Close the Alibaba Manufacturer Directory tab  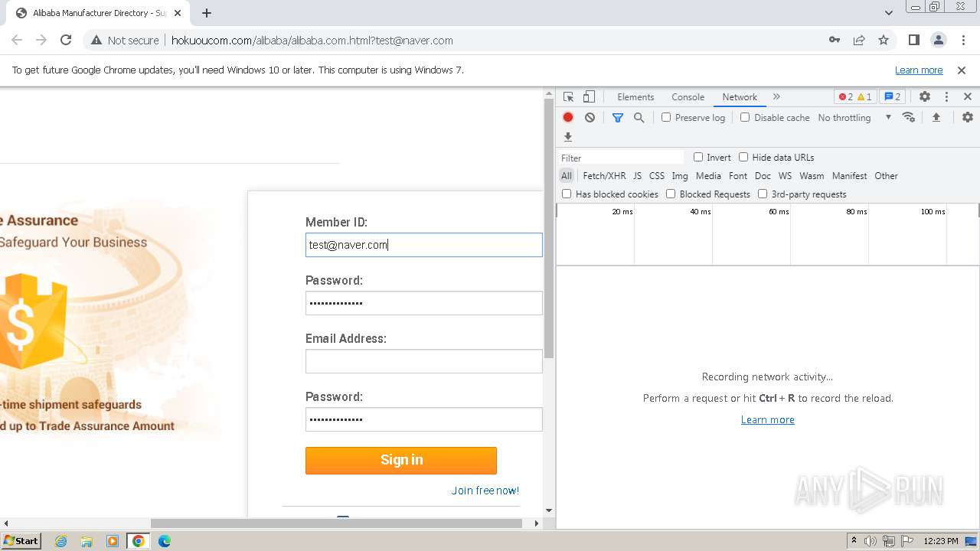pos(177,13)
